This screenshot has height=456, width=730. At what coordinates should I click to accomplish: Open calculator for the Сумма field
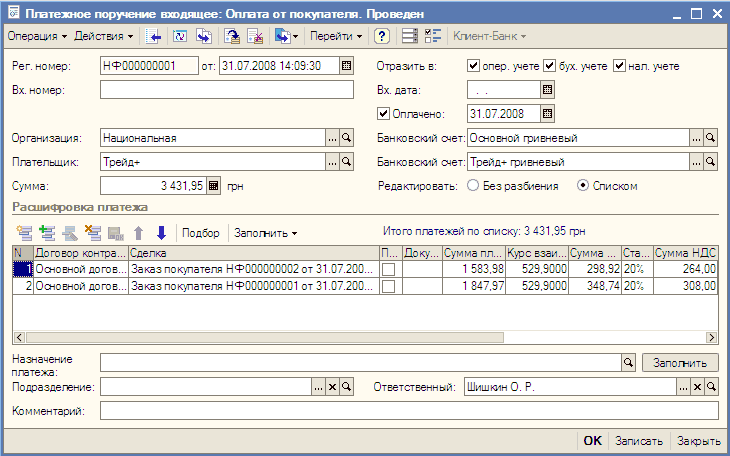pyautogui.click(x=213, y=185)
